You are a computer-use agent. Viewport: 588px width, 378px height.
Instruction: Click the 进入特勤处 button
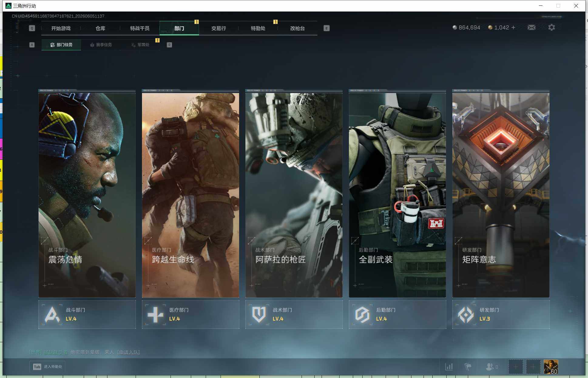(47, 367)
